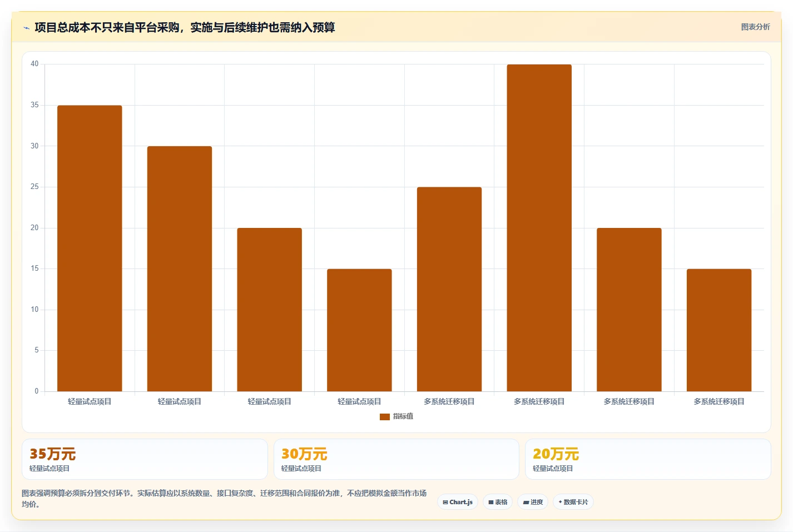Select the first bar with value 35
The image size is (793, 532).
point(90,248)
